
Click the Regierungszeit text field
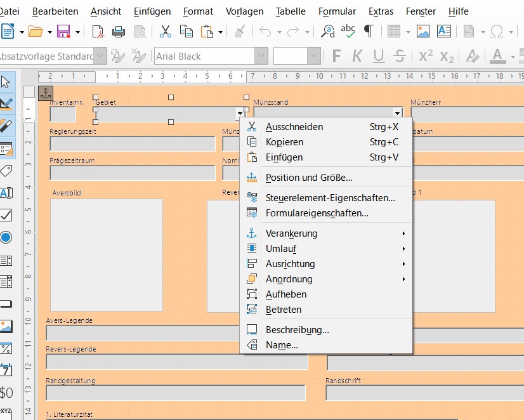click(x=133, y=143)
